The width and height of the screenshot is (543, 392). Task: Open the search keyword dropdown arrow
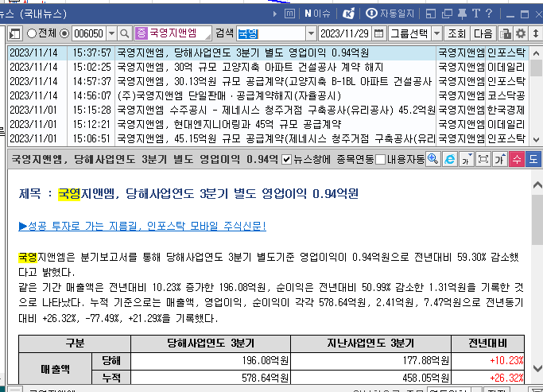[311, 34]
